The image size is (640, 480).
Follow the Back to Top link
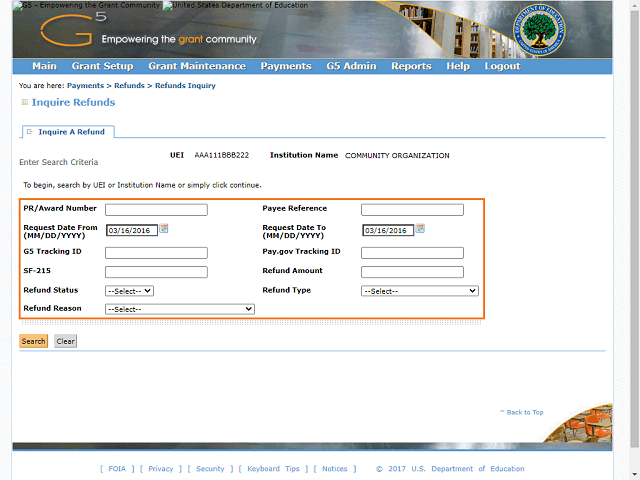(524, 412)
